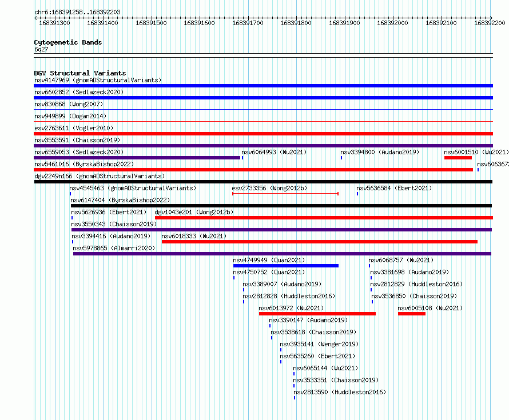Click nsv3389007 (Audano2019) label
This screenshot has height=420, width=509.
pos(282,284)
